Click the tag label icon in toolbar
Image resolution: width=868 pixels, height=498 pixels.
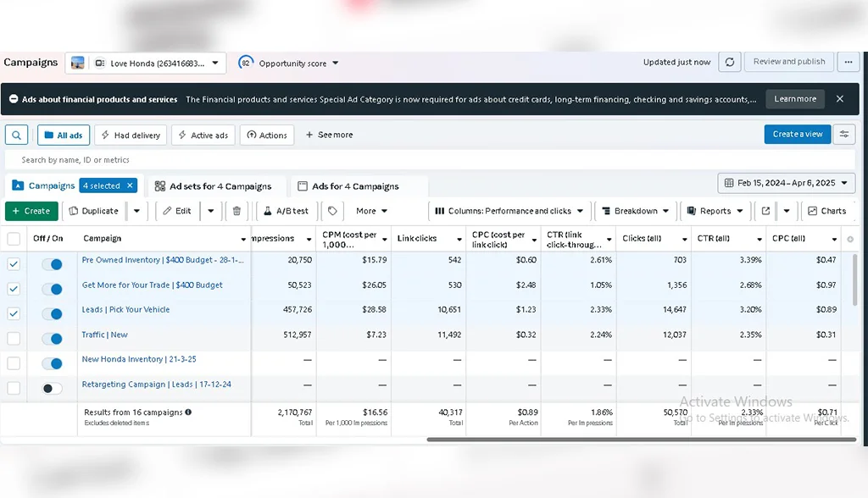[332, 211]
